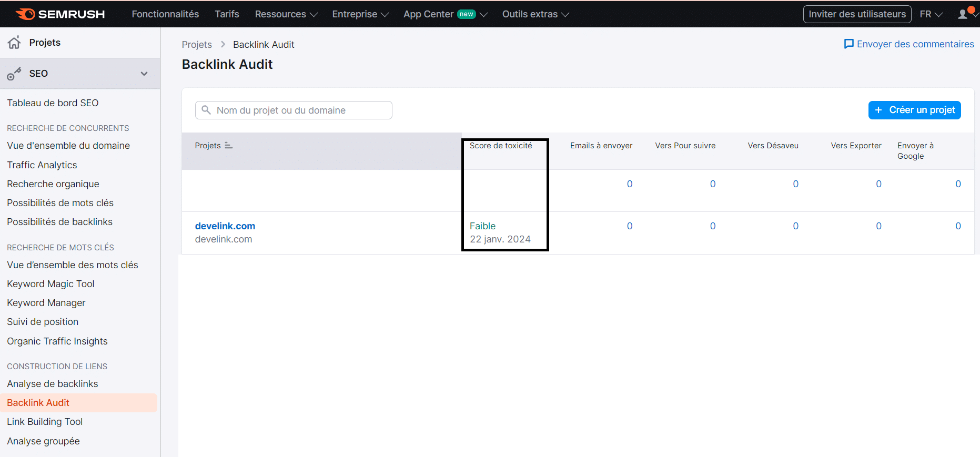Open the Outils extras dropdown

tap(536, 14)
